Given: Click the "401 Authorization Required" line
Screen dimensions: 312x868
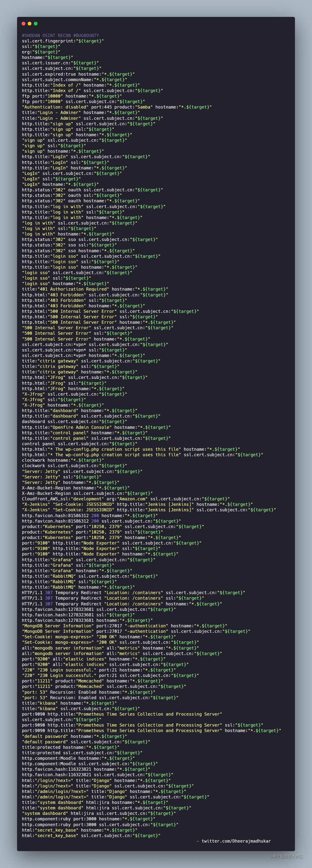Looking at the screenshot, I should (x=95, y=289).
